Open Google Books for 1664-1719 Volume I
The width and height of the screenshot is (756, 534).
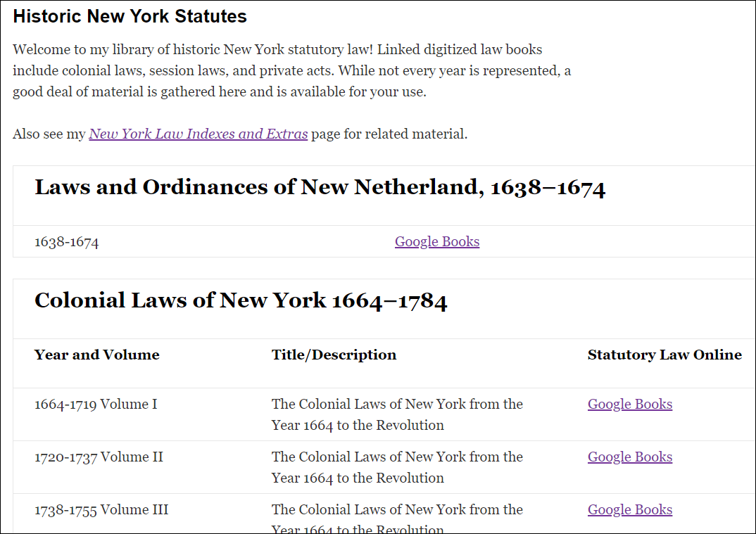click(x=629, y=404)
